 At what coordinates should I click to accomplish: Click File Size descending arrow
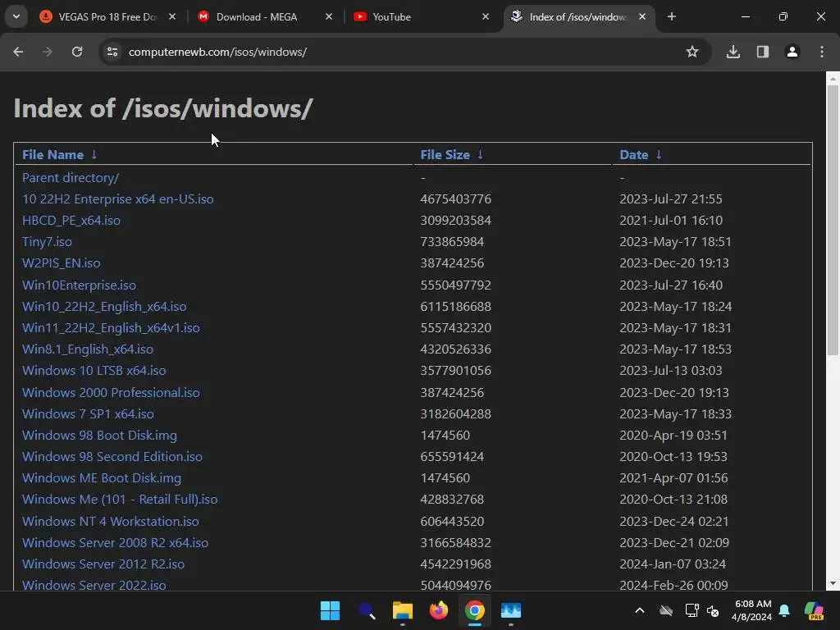pos(481,154)
